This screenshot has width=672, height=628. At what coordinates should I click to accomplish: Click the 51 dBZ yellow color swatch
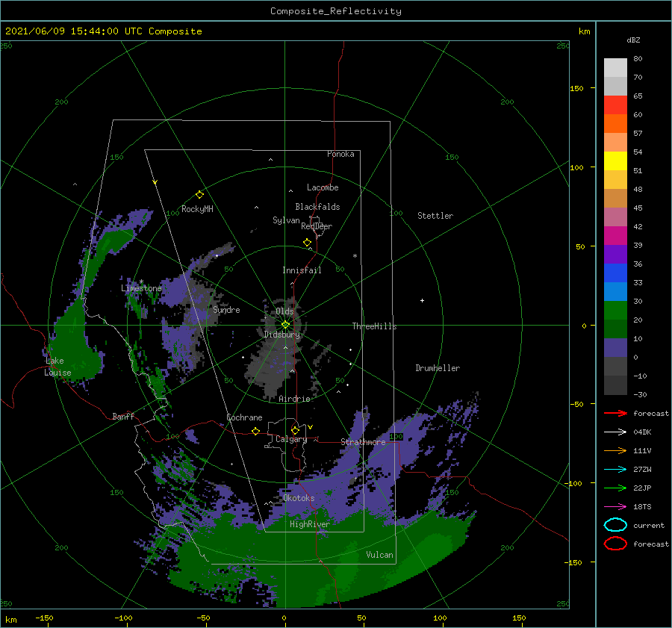click(x=615, y=161)
